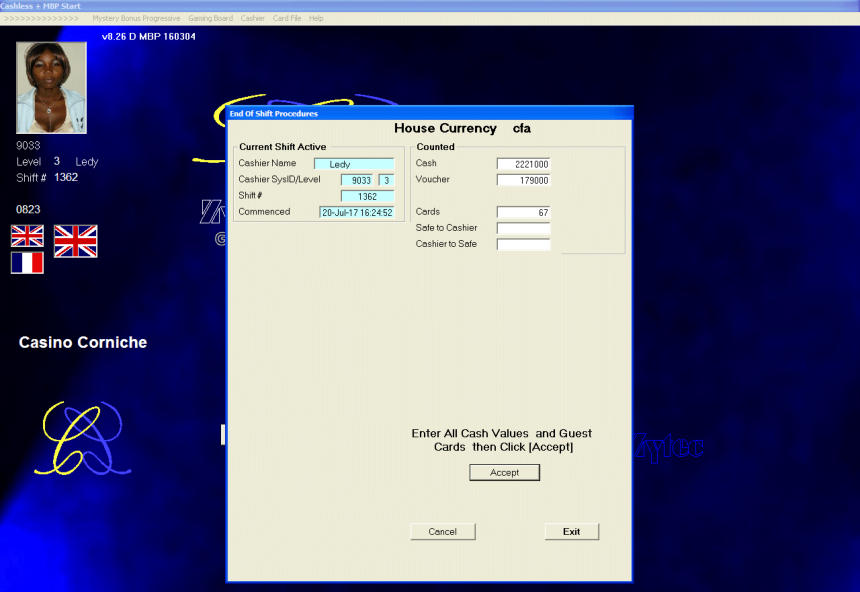Click the Exit button
Image resolution: width=860 pixels, height=592 pixels.
pyautogui.click(x=571, y=532)
